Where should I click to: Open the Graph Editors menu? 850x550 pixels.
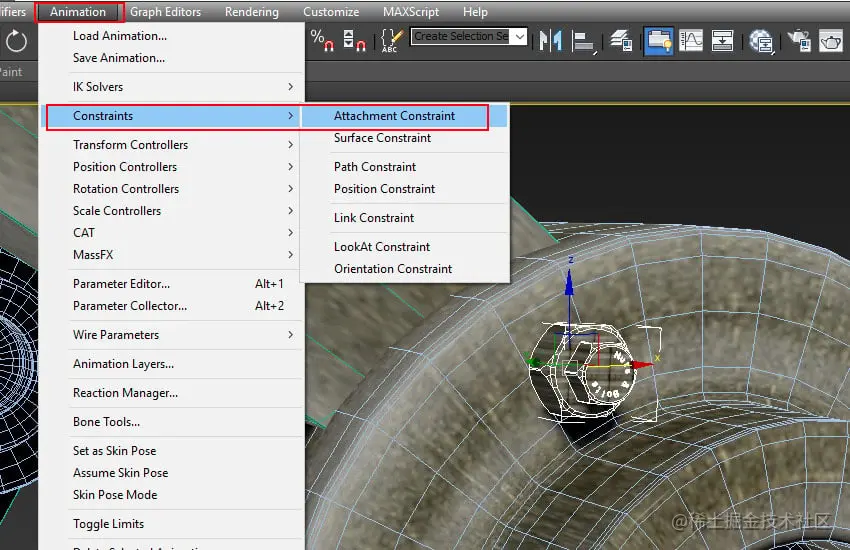(x=165, y=12)
